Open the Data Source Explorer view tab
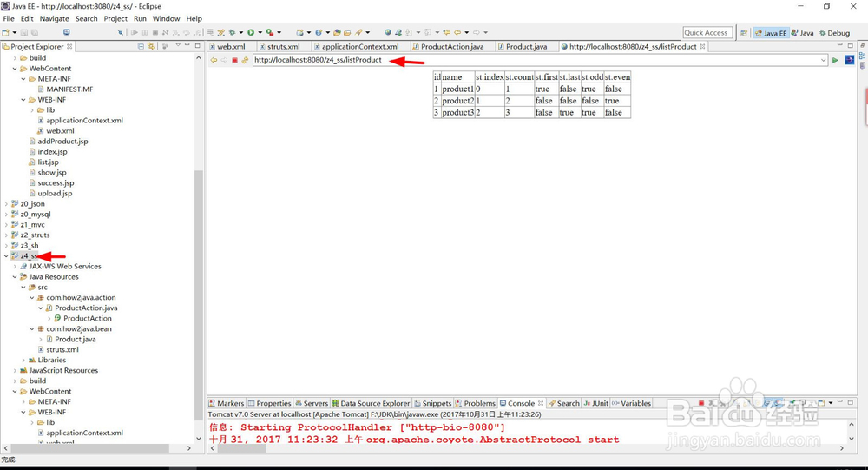This screenshot has height=470, width=868. coord(371,403)
